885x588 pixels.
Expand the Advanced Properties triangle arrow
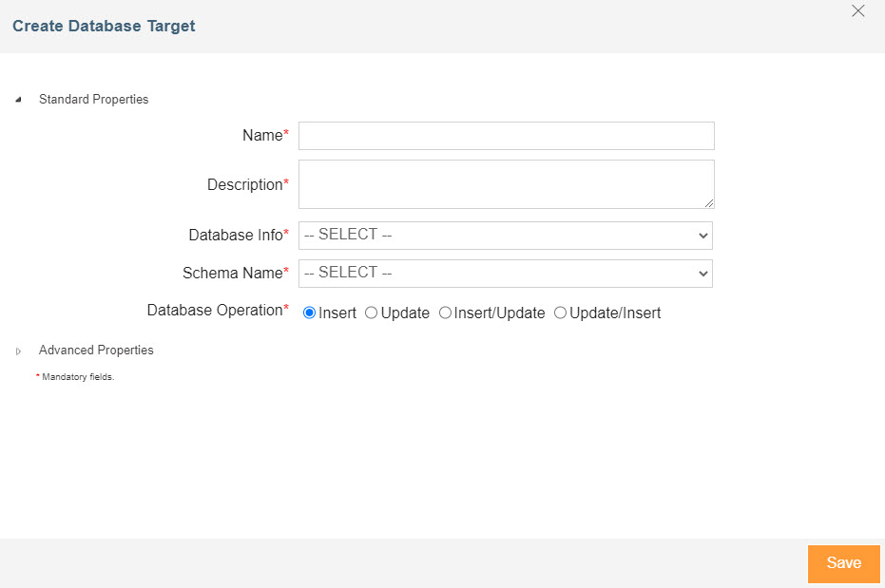tap(18, 351)
